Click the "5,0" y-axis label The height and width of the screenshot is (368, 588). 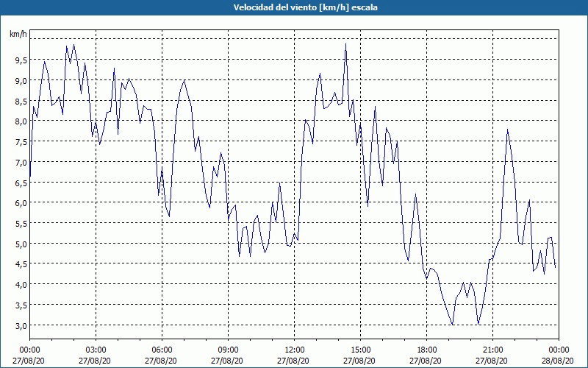(x=21, y=244)
